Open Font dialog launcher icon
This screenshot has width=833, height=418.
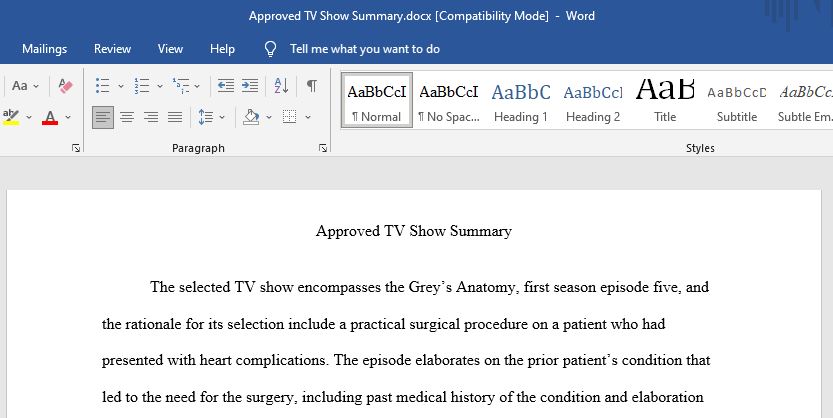click(76, 149)
